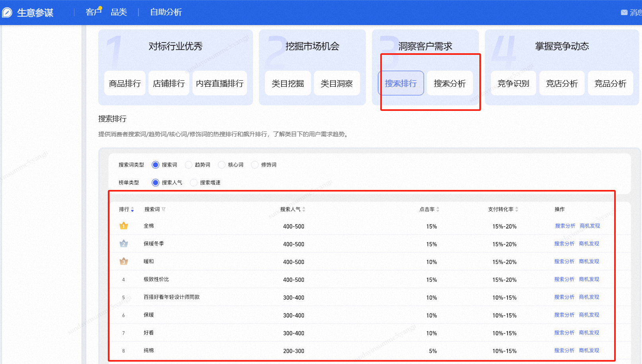Switch to 商品排行 tab
The height and width of the screenshot is (364, 642).
point(125,83)
